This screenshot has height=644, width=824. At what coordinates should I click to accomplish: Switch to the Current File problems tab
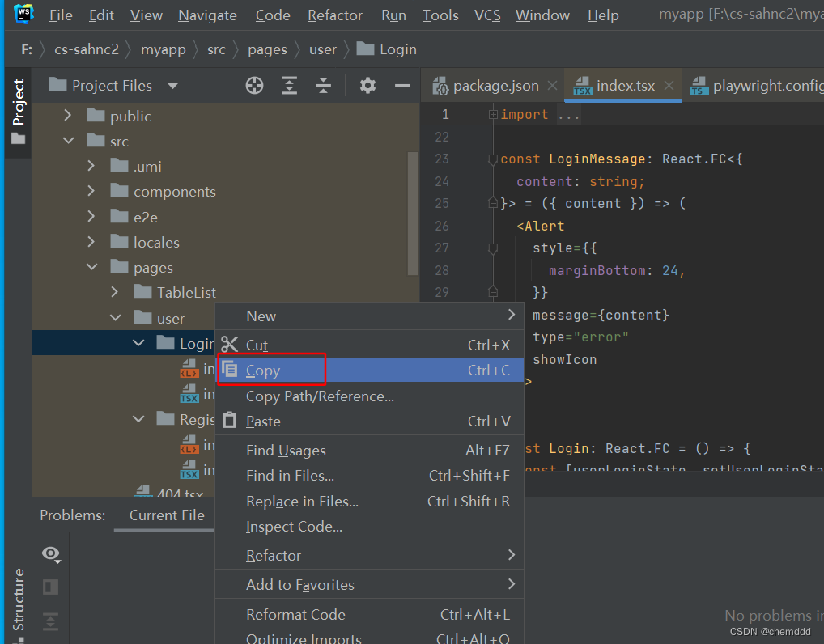pyautogui.click(x=167, y=515)
